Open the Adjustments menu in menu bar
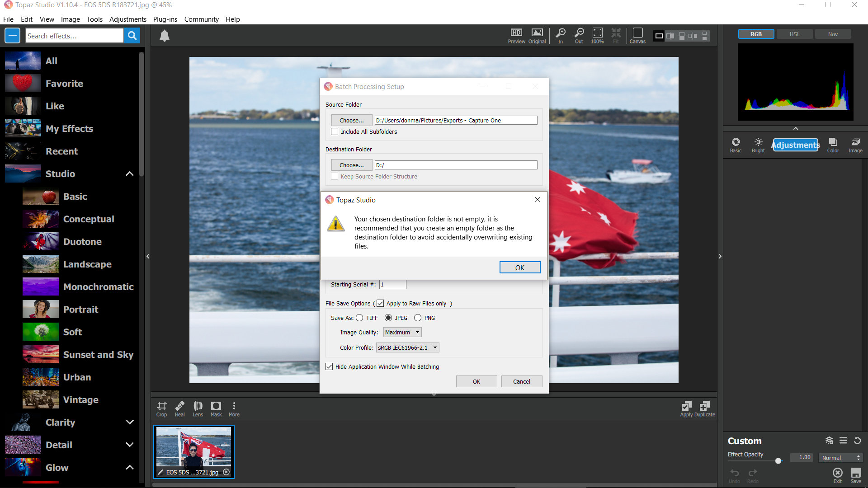Image resolution: width=868 pixels, height=488 pixels. pyautogui.click(x=128, y=19)
